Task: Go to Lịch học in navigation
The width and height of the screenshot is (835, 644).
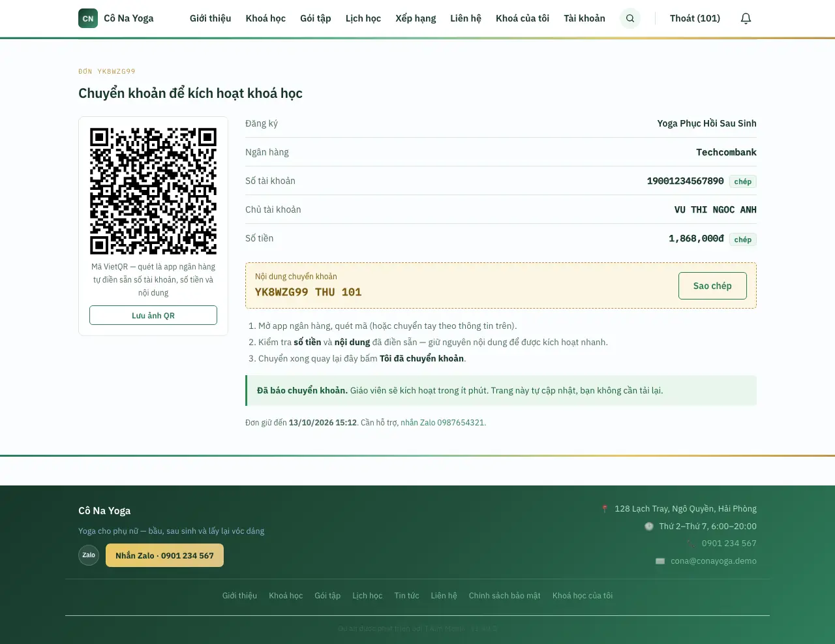Action: coord(363,18)
